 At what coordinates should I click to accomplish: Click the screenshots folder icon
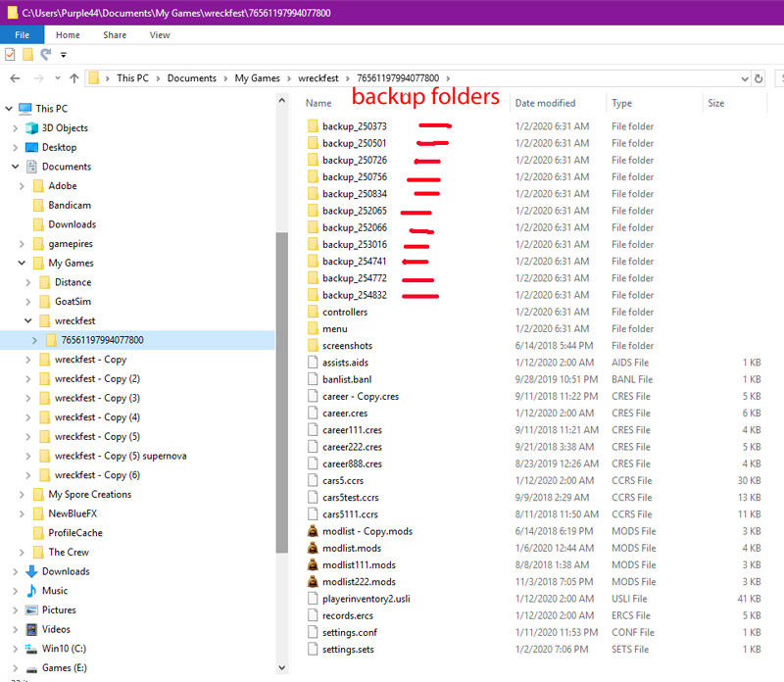(313, 346)
